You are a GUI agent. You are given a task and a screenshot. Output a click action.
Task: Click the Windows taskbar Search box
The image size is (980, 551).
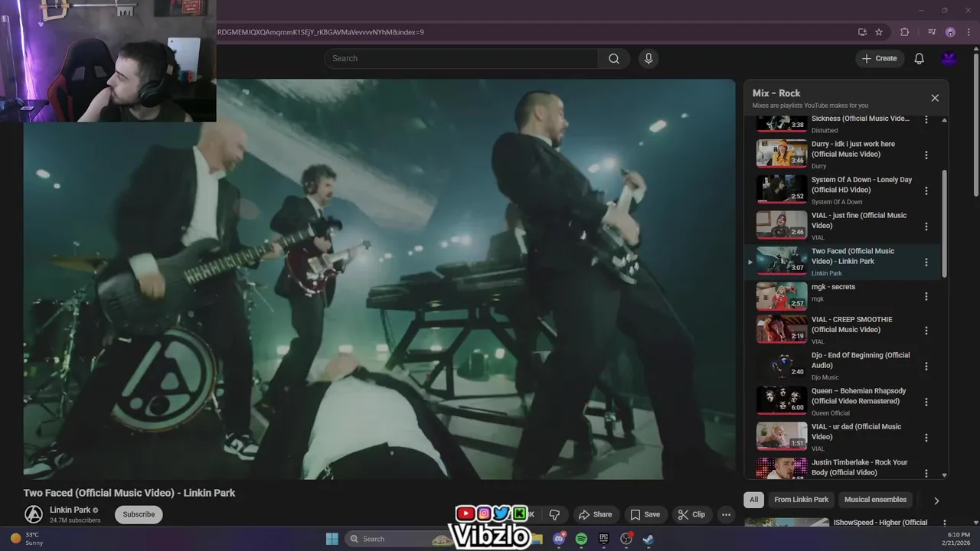tap(398, 539)
